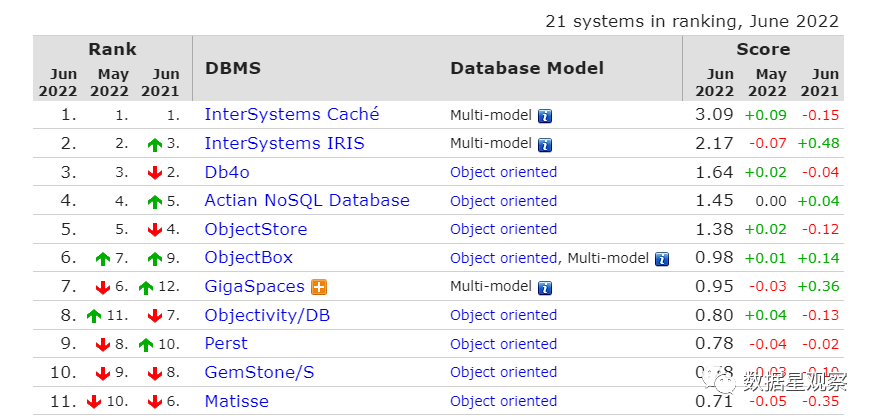Image resolution: width=876 pixels, height=420 pixels.
Task: Click the Rank header
Action: tap(112, 49)
